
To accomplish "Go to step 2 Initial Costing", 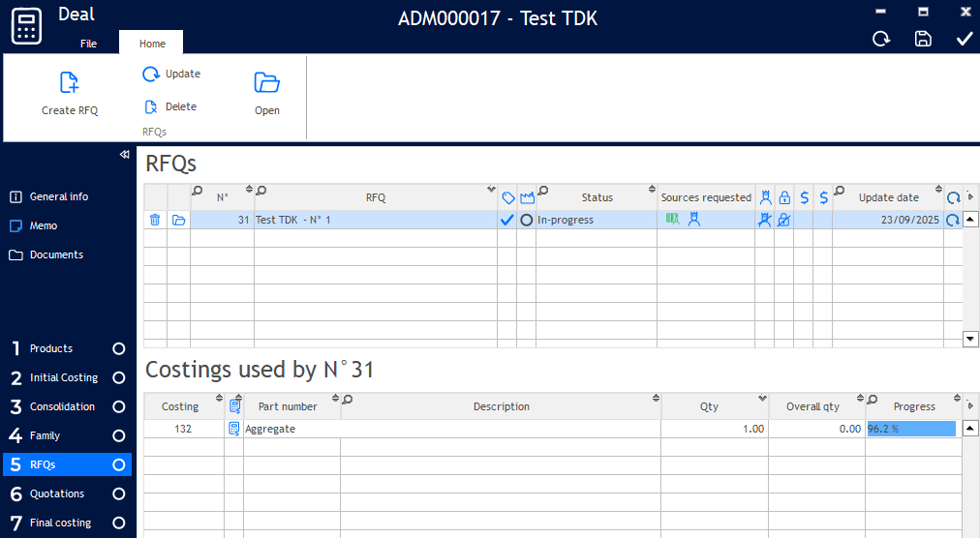I will tap(64, 378).
